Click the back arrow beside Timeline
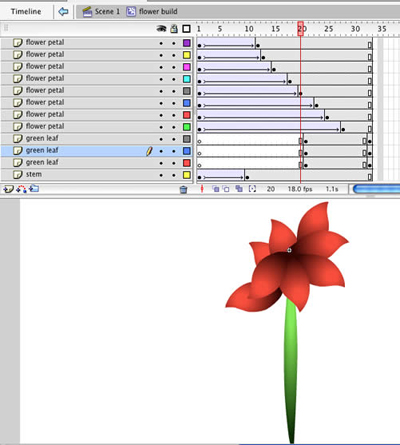 pos(63,12)
